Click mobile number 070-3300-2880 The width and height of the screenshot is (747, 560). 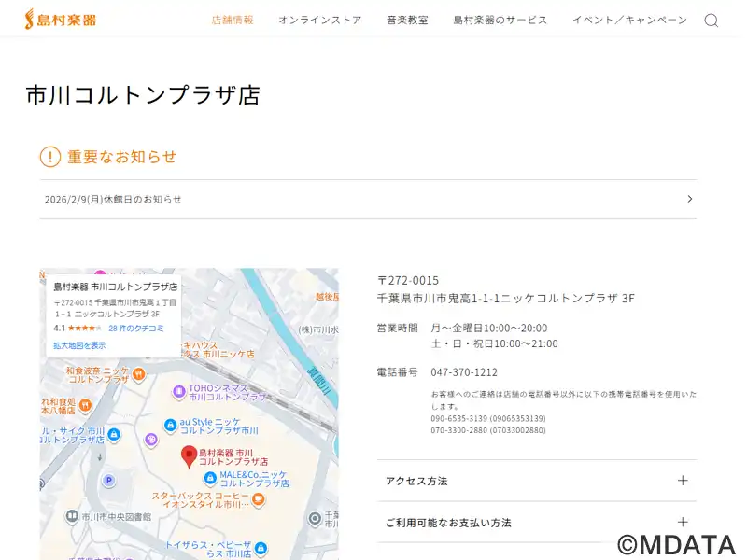[488, 430]
